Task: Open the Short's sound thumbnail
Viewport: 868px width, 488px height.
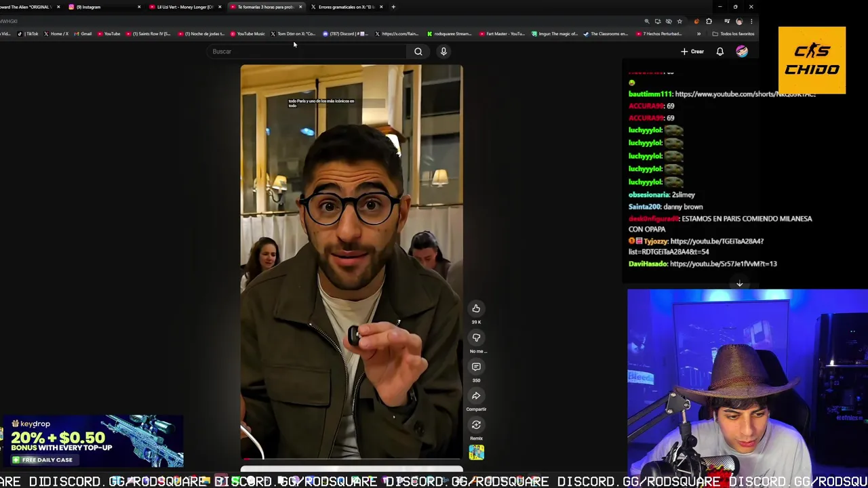Action: click(x=476, y=452)
